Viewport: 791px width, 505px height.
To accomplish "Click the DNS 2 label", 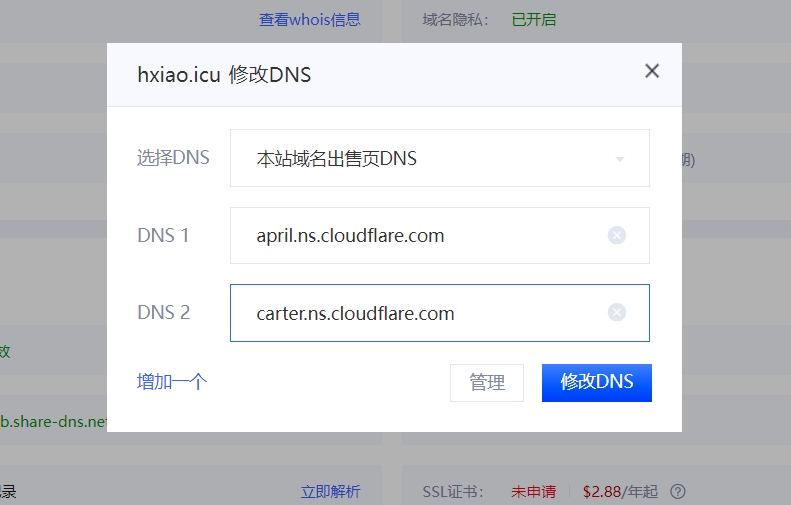I will pyautogui.click(x=163, y=313).
